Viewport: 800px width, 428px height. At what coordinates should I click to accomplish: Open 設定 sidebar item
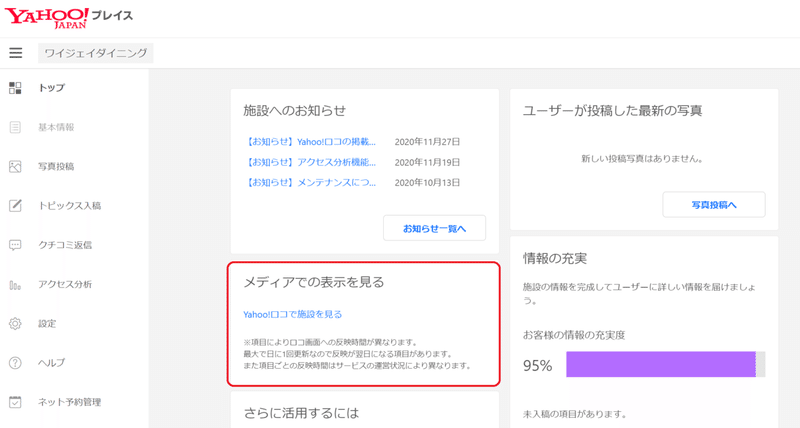pos(47,323)
